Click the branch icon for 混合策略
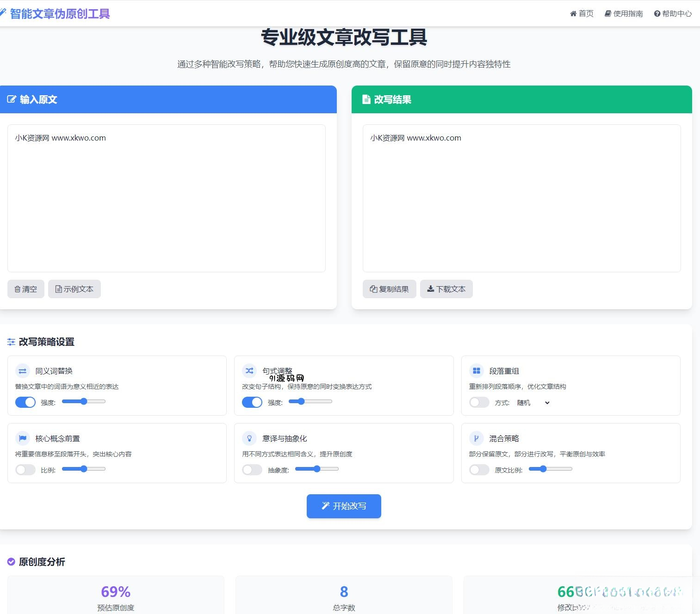The height and width of the screenshot is (614, 700). (x=477, y=438)
